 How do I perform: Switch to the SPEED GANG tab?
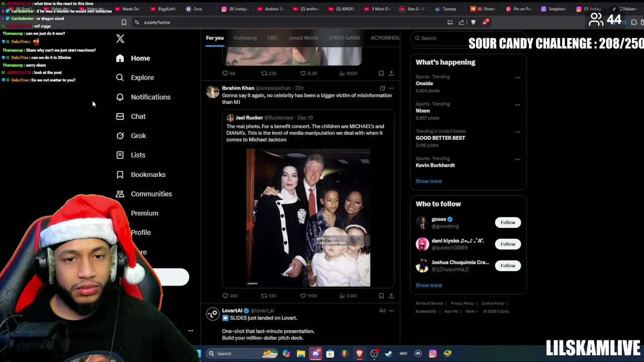(x=344, y=38)
